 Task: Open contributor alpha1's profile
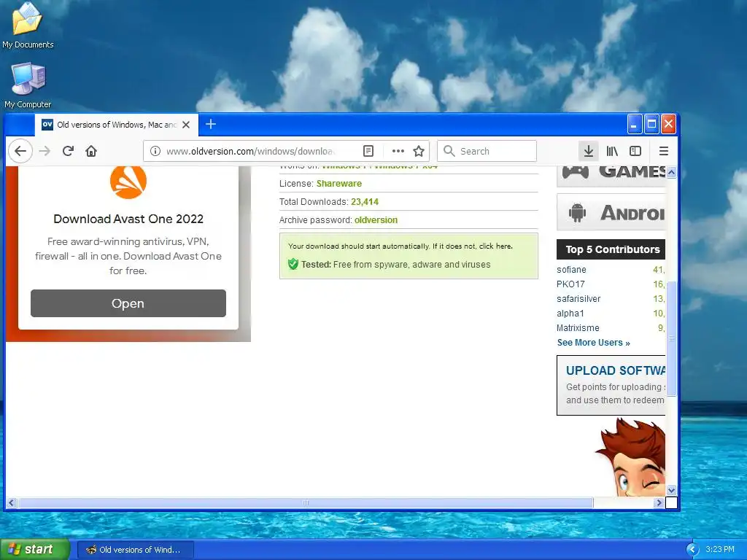[570, 314]
